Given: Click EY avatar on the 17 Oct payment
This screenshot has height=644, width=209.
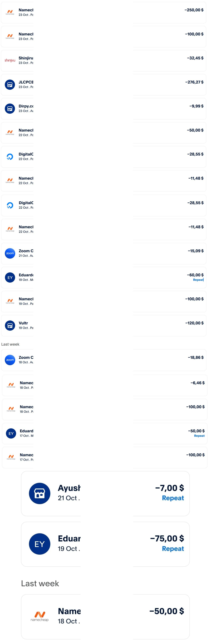Looking at the screenshot, I should [x=11, y=433].
